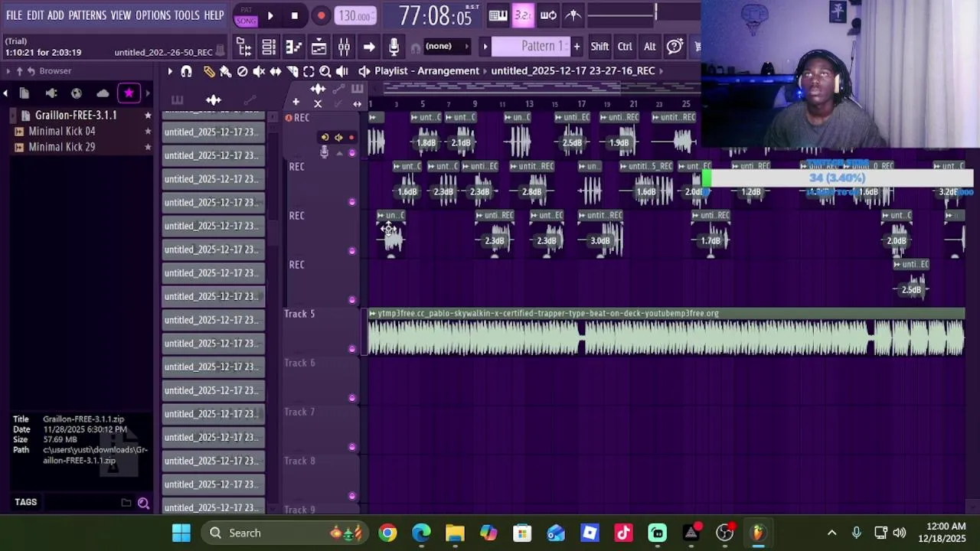
Task: Select the Select tool in playlist
Action: (309, 71)
